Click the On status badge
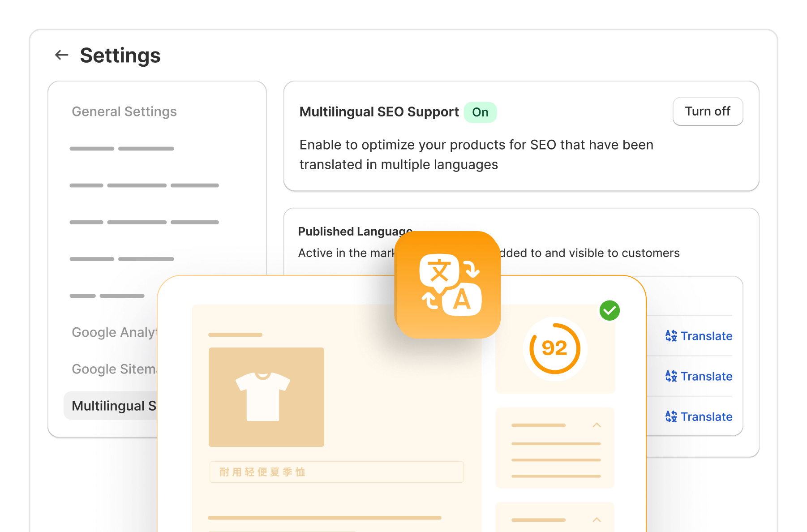Screen dimensions: 807x532 (480, 112)
